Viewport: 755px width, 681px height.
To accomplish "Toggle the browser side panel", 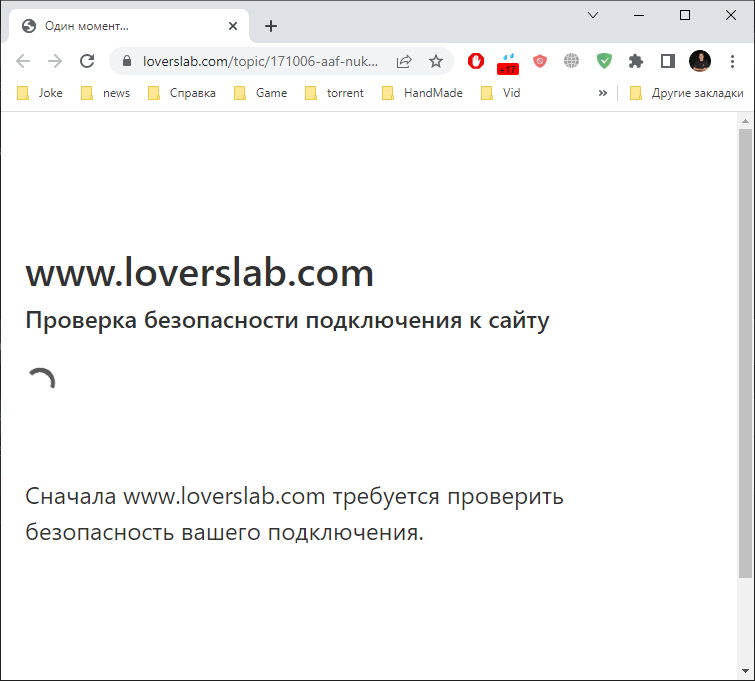I will click(667, 61).
